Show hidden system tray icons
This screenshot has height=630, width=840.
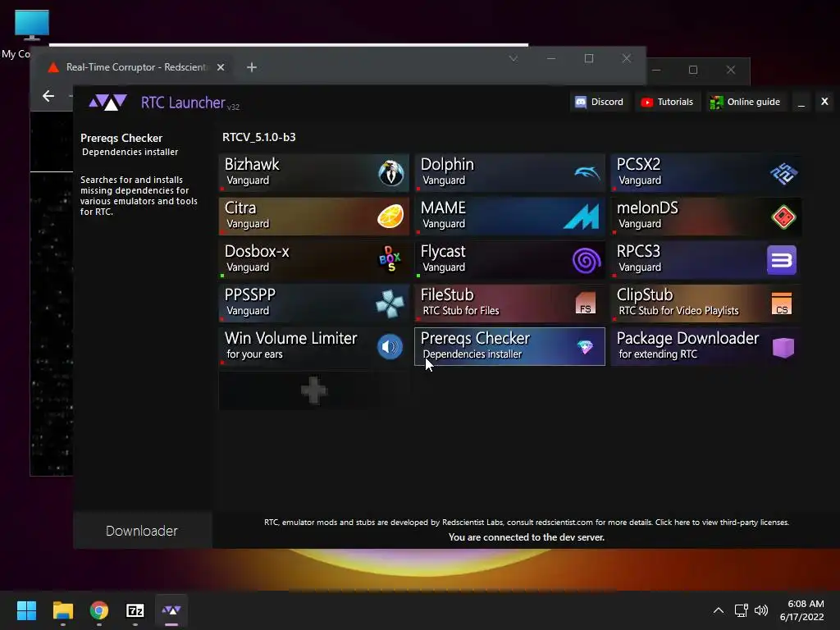click(x=719, y=610)
